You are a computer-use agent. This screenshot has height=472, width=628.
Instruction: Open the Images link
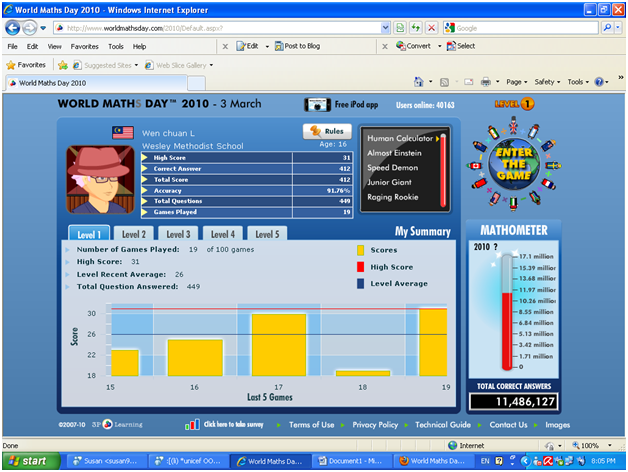pos(557,425)
